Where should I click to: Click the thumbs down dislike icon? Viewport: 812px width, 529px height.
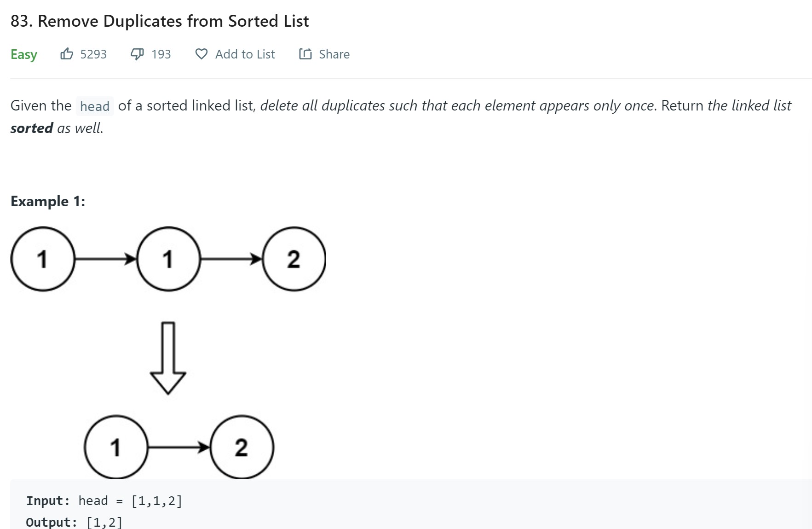137,54
